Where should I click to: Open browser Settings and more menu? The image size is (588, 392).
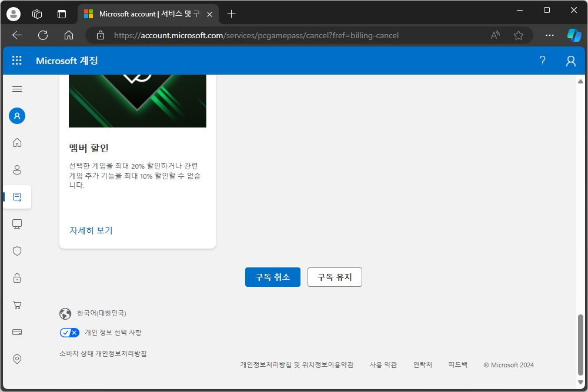click(x=549, y=35)
